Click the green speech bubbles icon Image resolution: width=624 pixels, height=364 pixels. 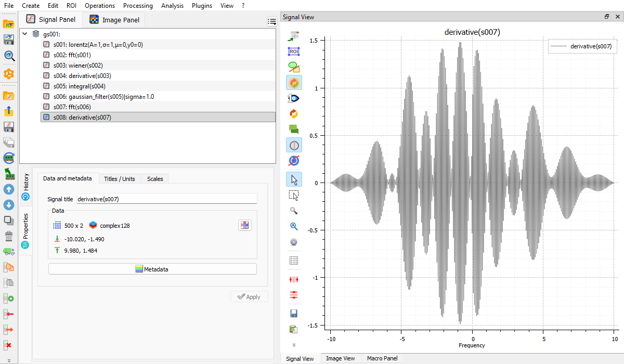(x=294, y=129)
